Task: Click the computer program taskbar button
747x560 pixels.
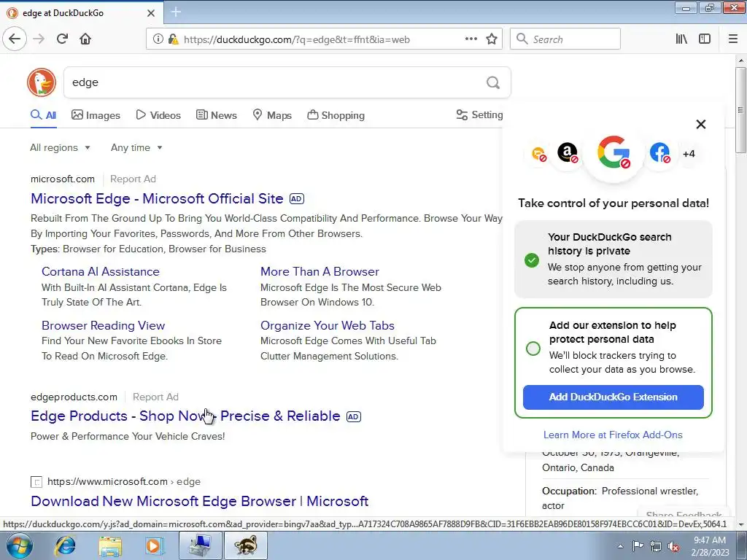Action: [x=200, y=545]
